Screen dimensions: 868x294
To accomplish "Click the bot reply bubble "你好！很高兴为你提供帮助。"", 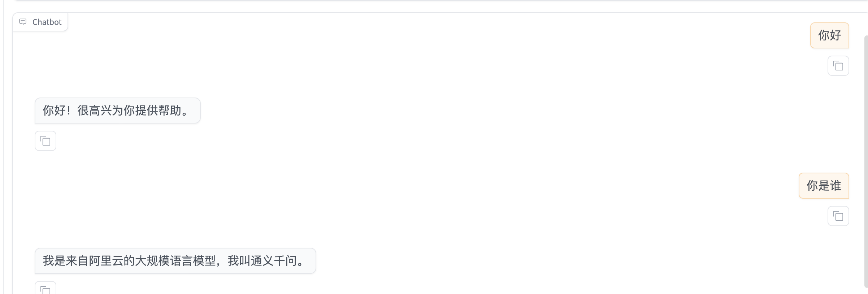I will click(117, 111).
